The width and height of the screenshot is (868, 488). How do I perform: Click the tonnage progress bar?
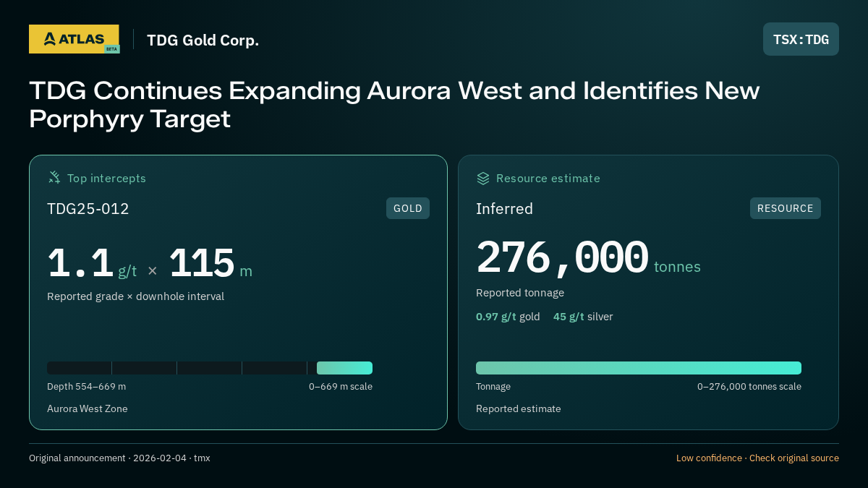(x=639, y=368)
